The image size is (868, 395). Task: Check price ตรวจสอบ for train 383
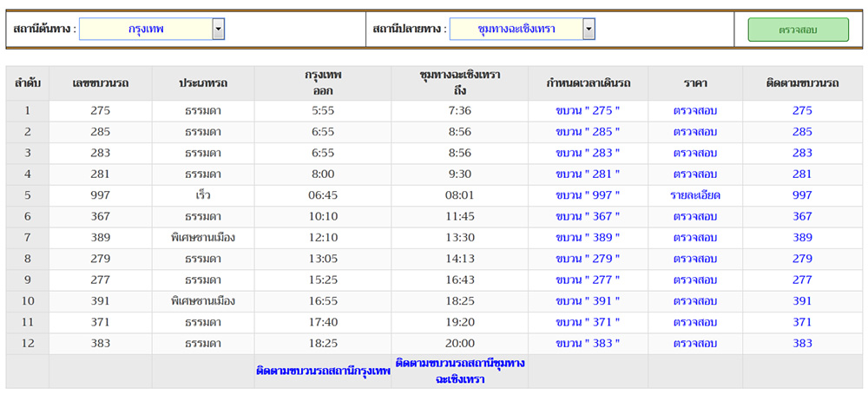click(695, 344)
